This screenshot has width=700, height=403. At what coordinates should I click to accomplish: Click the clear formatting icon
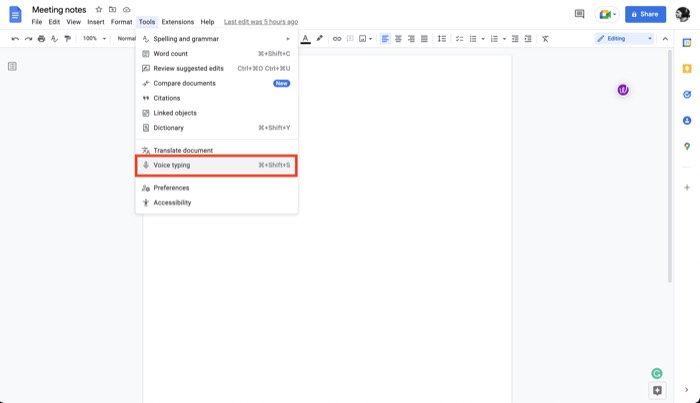[545, 39]
